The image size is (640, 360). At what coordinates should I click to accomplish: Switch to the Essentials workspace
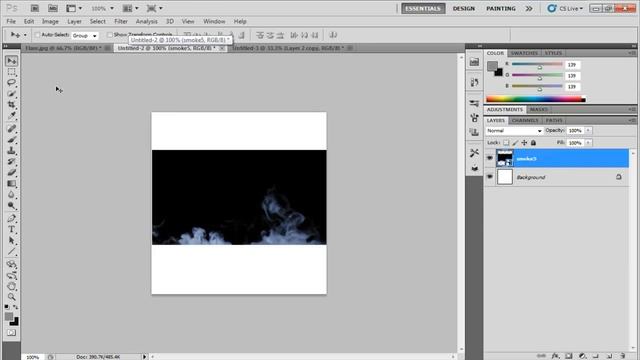click(423, 8)
